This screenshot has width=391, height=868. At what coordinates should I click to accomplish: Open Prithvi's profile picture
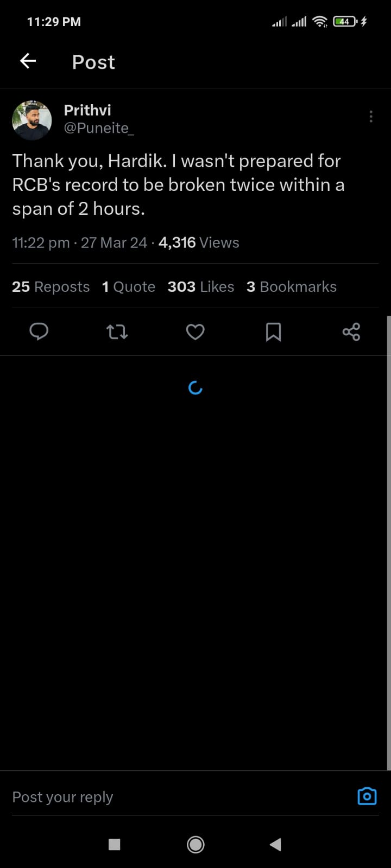tap(32, 120)
